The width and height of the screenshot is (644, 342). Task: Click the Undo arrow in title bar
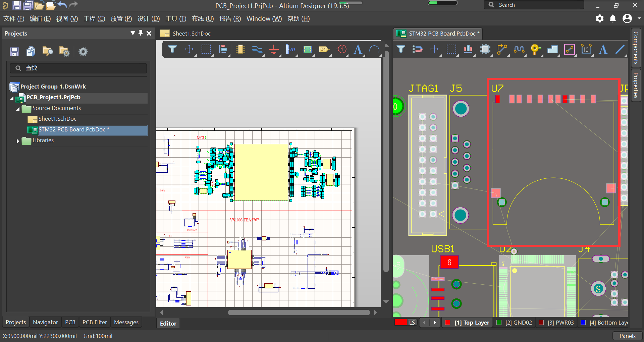point(62,5)
